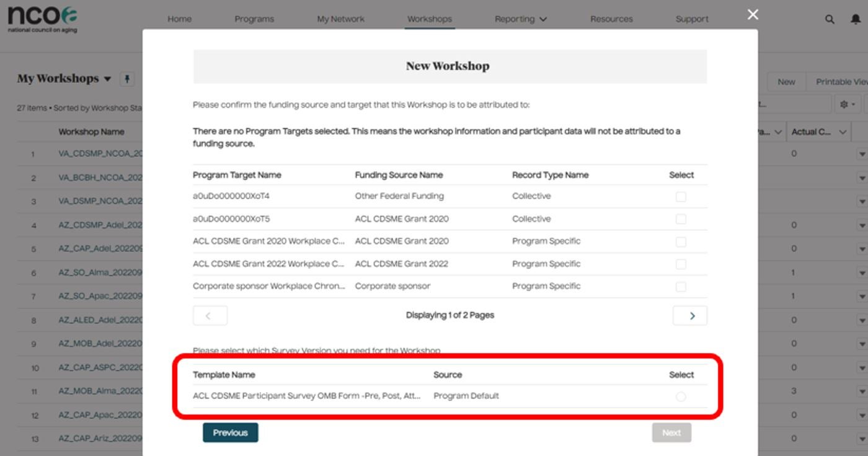Open row actions for AZ_CAP_Ariz workshop
Image resolution: width=868 pixels, height=456 pixels.
[862, 439]
